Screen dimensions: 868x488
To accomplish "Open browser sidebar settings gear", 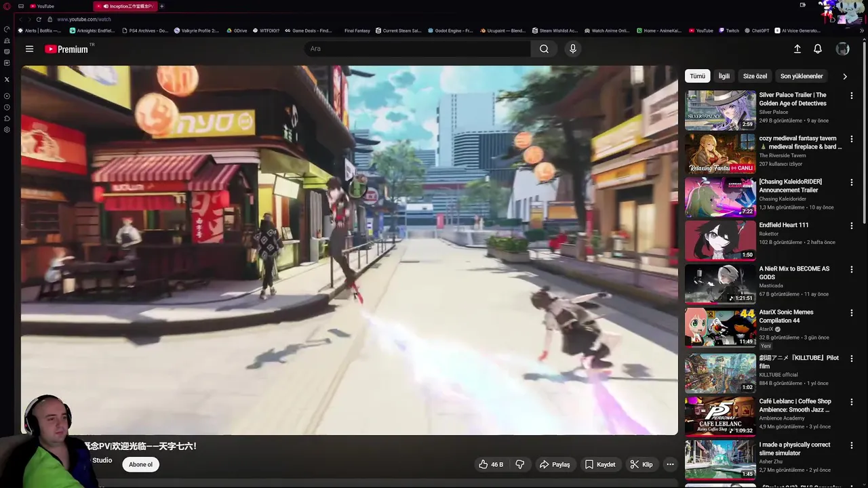I will [x=7, y=129].
